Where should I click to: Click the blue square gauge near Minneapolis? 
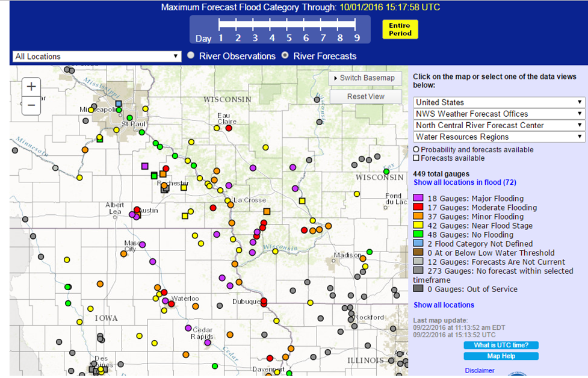pyautogui.click(x=119, y=104)
